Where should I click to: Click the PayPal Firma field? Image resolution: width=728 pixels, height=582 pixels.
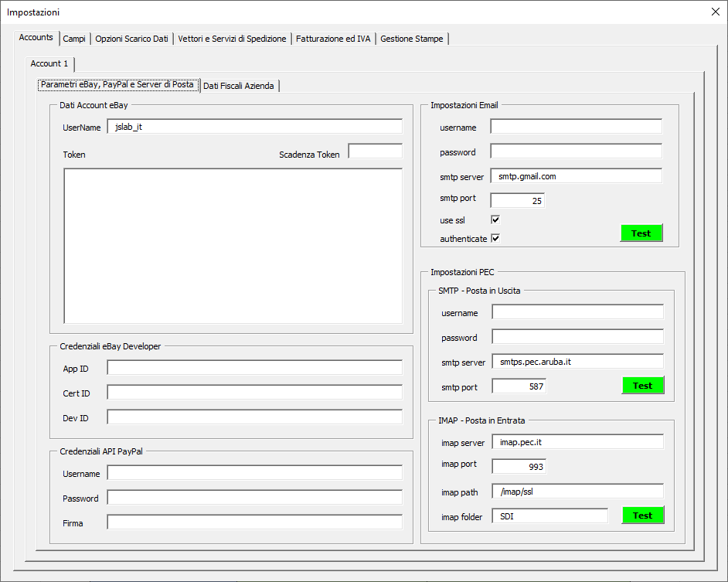pyautogui.click(x=254, y=522)
